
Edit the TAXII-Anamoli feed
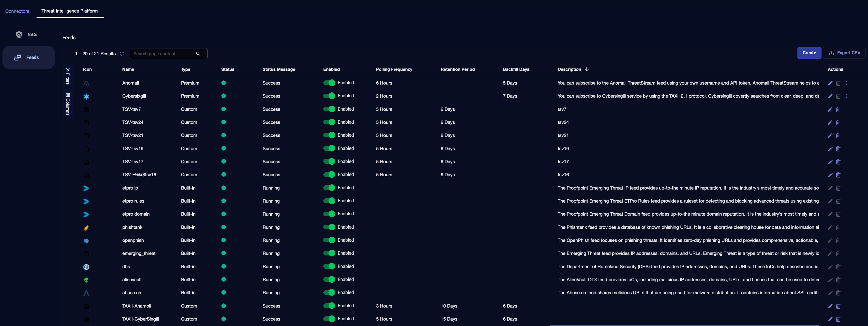[x=830, y=306]
